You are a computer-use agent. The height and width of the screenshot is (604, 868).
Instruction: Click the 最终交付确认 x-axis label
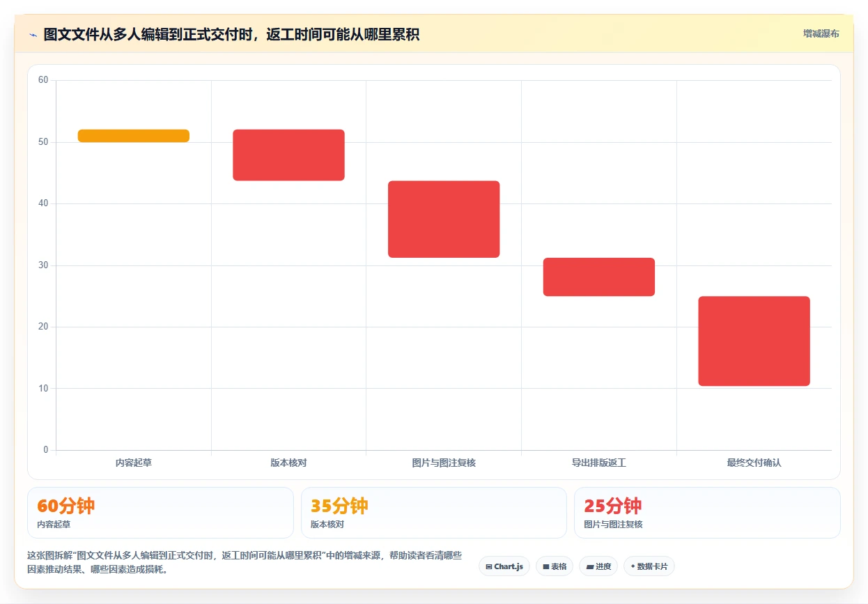tap(754, 463)
